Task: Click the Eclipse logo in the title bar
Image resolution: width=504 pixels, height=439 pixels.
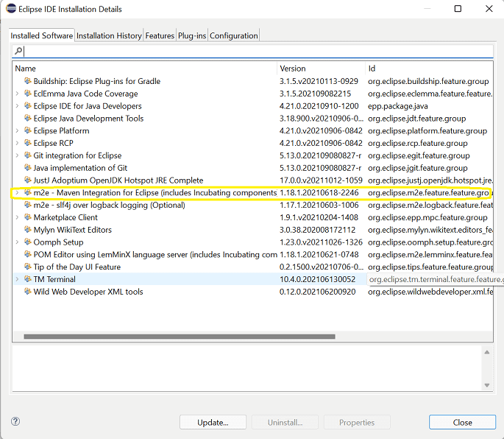Action: 11,8
